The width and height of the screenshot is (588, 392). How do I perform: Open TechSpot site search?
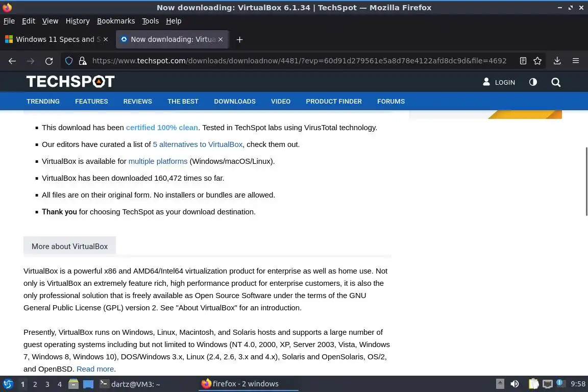(x=556, y=82)
